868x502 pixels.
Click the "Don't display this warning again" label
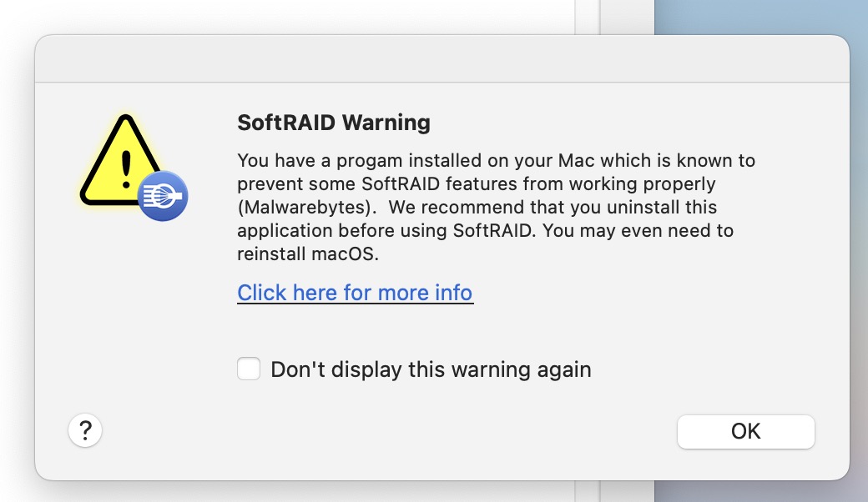point(431,369)
